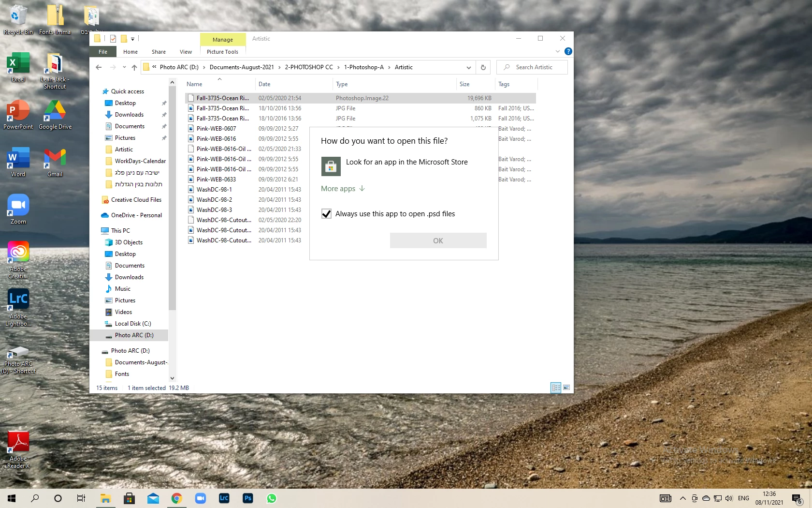Open Customize Quick Access Toolbar dropdown
The image size is (812, 508).
coord(133,39)
